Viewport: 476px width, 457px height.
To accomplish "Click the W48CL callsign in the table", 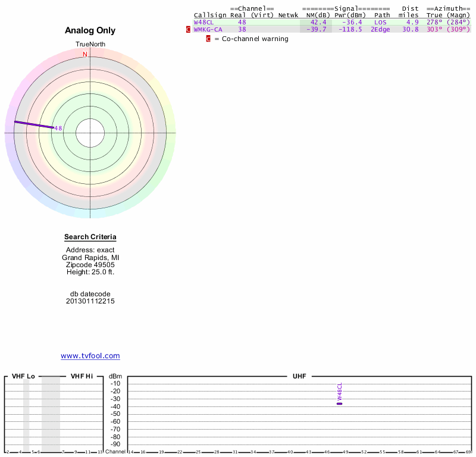I will coord(203,22).
